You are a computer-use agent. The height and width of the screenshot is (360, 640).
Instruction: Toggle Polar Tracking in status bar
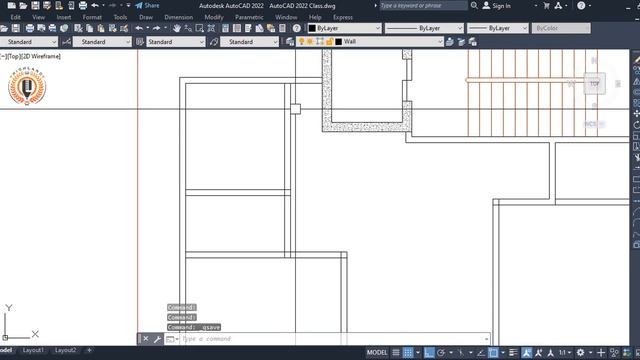[x=441, y=352]
